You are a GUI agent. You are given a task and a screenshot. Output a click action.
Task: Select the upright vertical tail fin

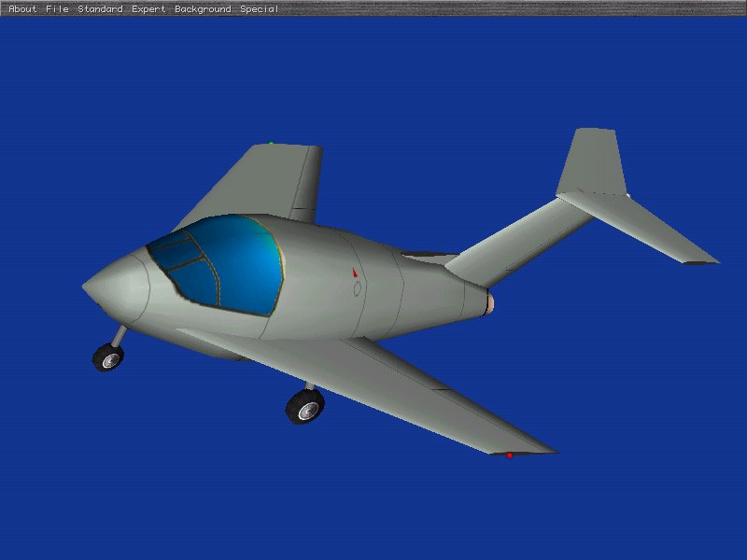tap(591, 163)
